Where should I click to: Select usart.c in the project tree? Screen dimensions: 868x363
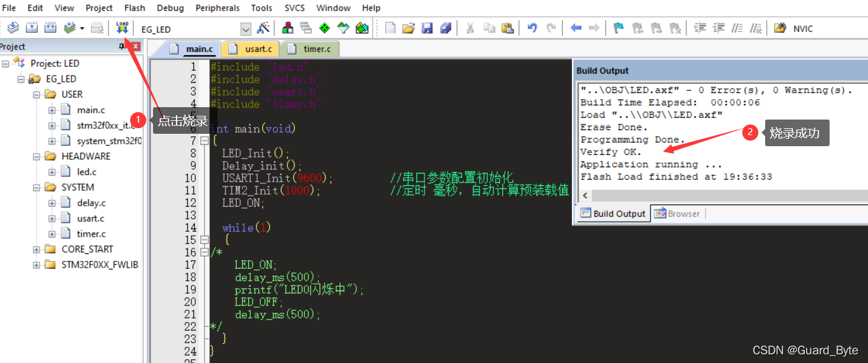pyautogui.click(x=90, y=218)
